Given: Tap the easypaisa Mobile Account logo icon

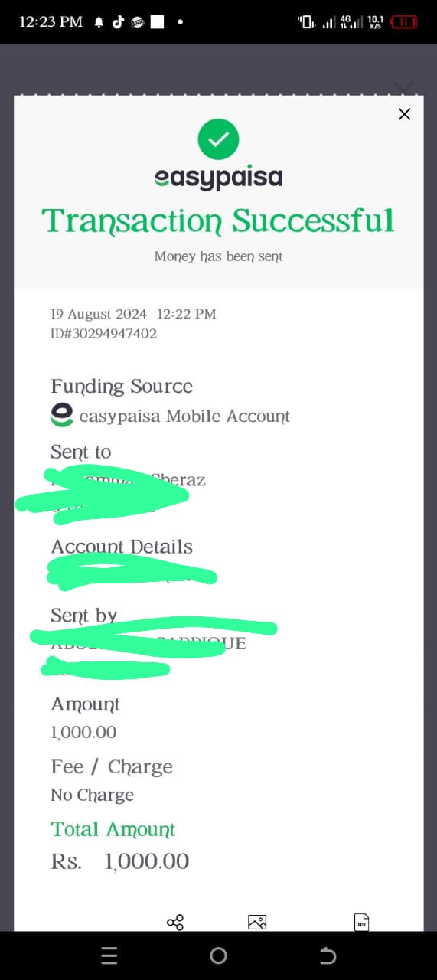Looking at the screenshot, I should (62, 416).
